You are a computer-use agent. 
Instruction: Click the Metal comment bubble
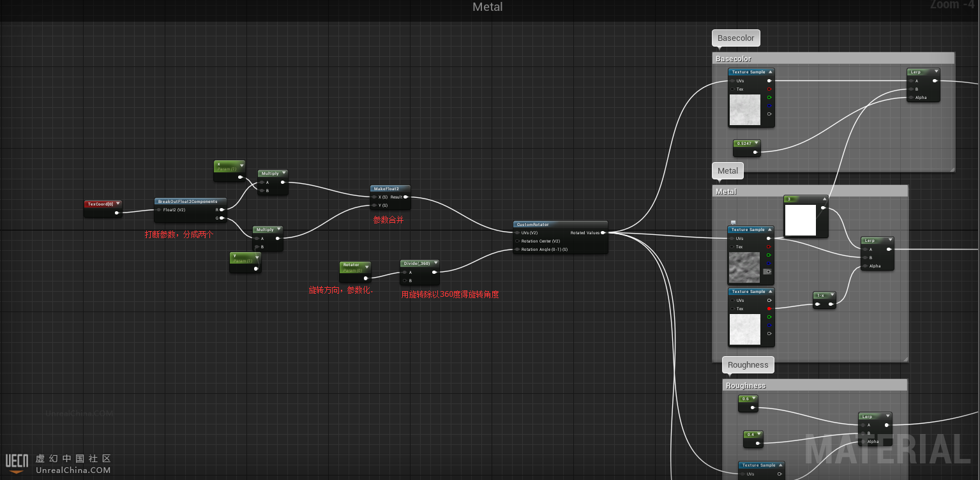728,170
